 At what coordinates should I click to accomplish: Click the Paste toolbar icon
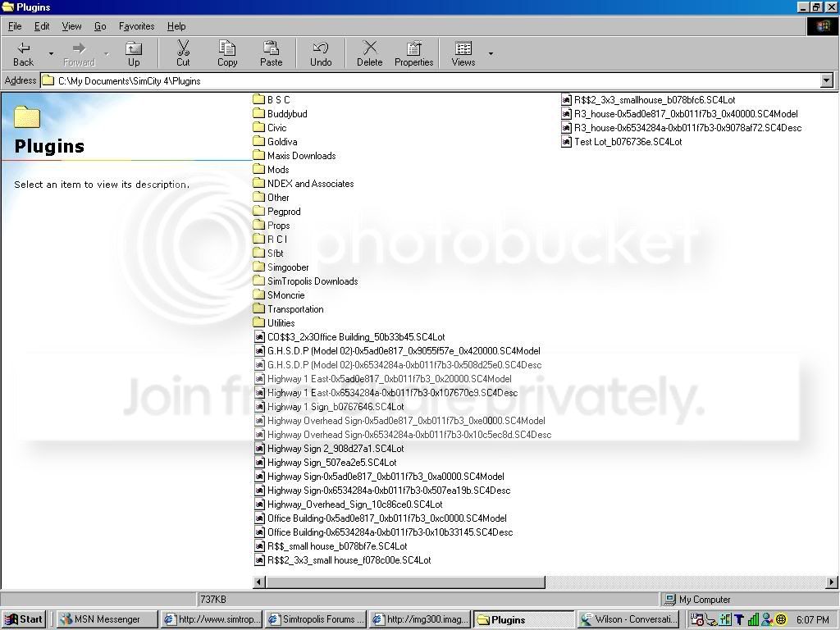click(271, 53)
